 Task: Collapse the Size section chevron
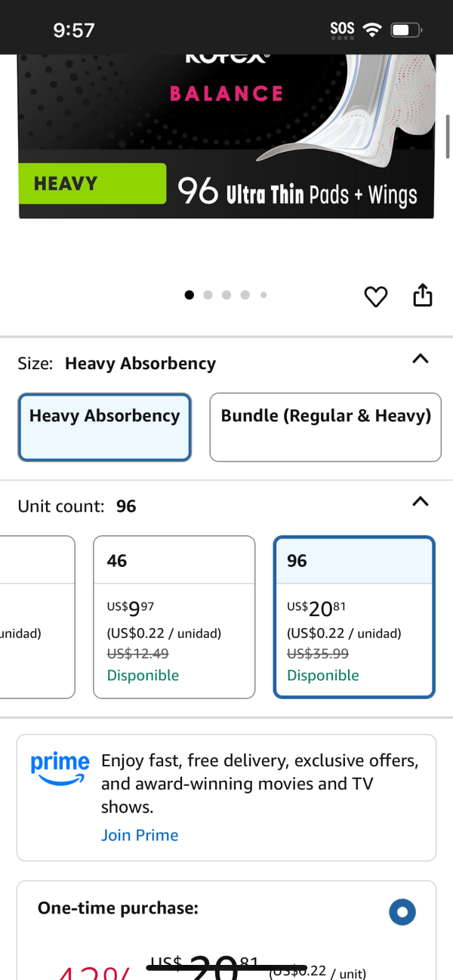click(421, 359)
